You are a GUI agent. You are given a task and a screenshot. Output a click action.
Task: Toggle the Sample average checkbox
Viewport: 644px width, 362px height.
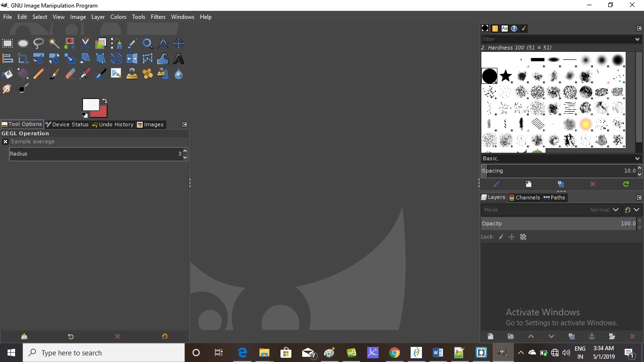click(x=5, y=141)
